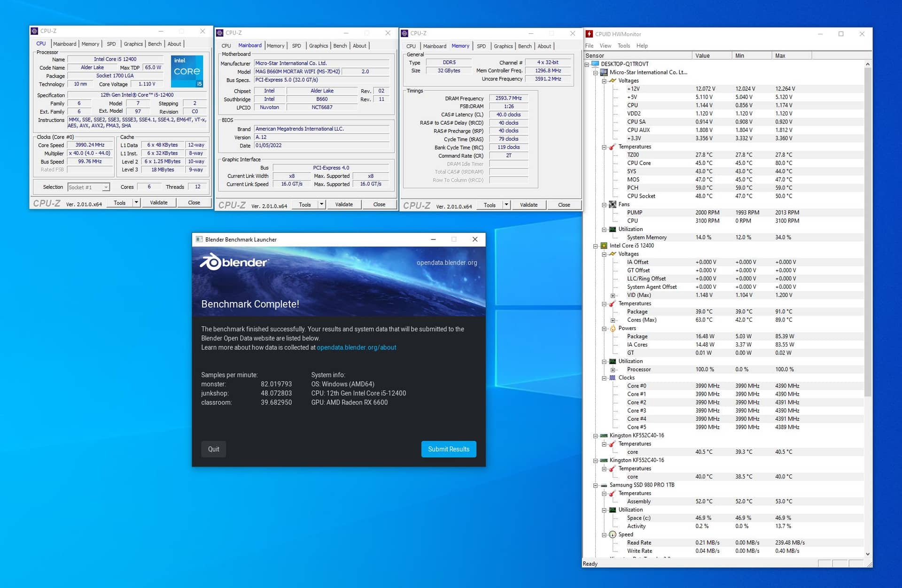Viewport: 902px width, 588px height.
Task: Click the HWMonitor title bar app icon
Action: (589, 34)
